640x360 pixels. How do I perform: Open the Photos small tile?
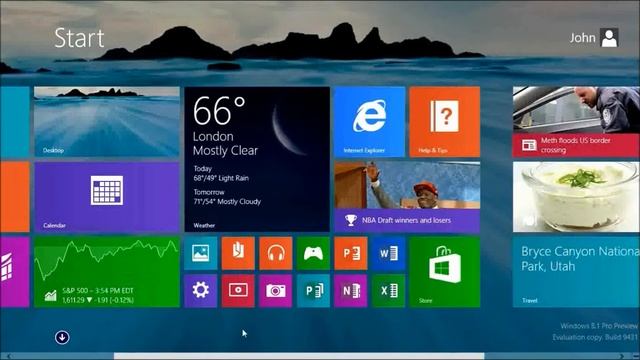[x=201, y=253]
